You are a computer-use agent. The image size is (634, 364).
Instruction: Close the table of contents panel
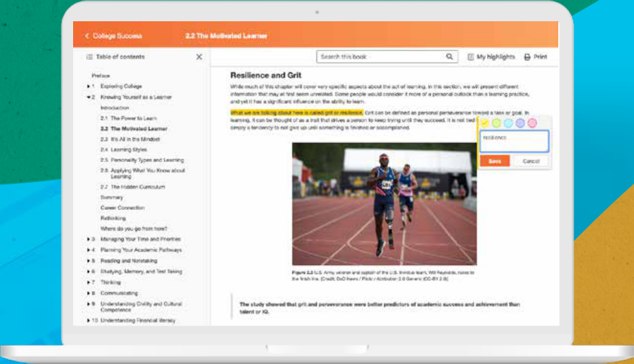point(199,57)
